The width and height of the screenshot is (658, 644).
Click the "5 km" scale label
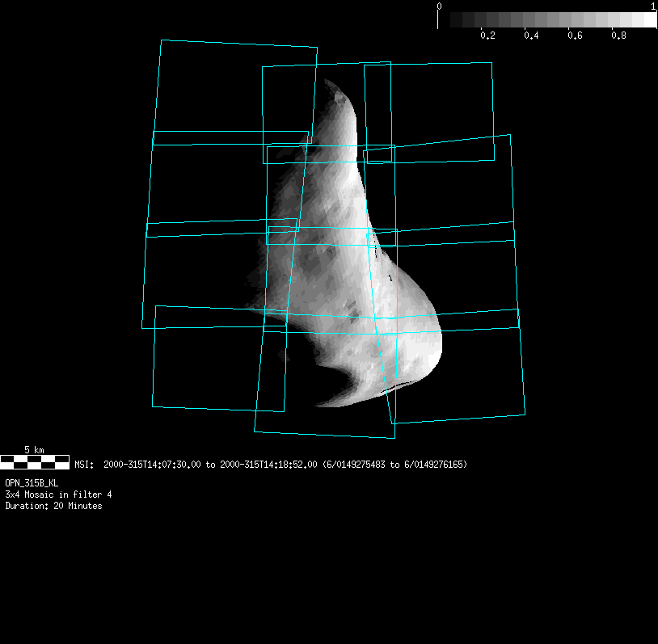coord(34,449)
